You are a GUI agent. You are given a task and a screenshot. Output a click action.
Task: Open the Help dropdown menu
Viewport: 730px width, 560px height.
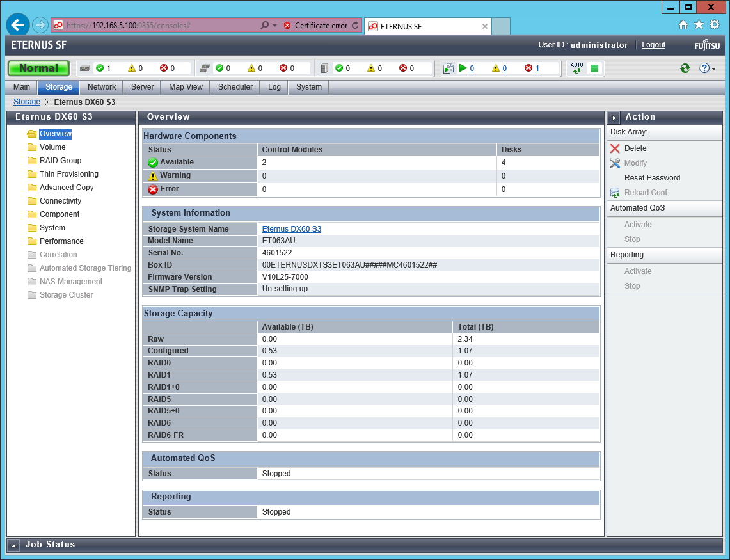707,68
